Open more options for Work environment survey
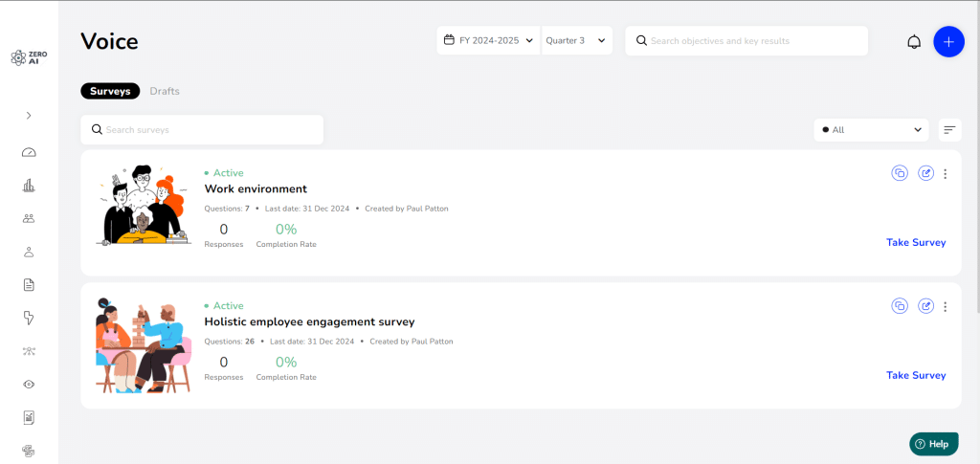 (x=946, y=173)
